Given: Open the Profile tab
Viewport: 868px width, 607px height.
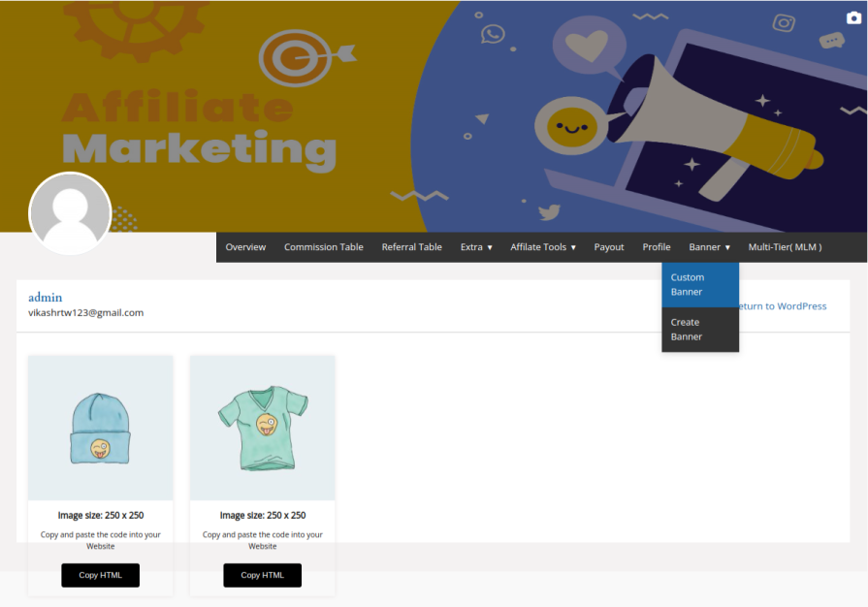Looking at the screenshot, I should click(x=656, y=246).
